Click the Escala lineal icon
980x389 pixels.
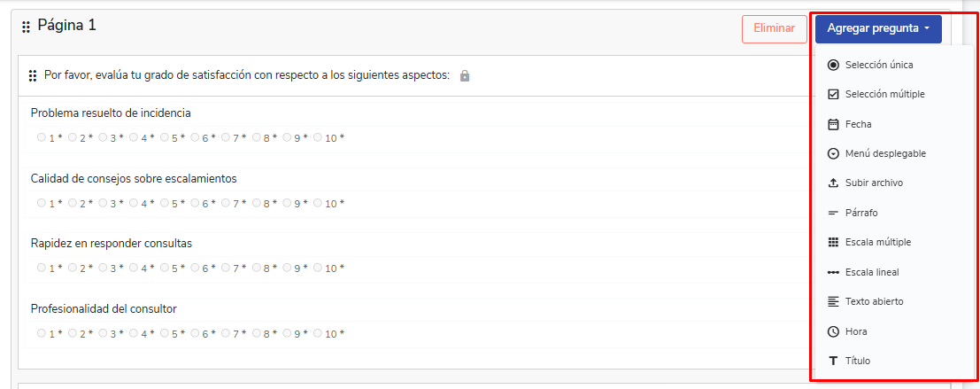coord(833,272)
